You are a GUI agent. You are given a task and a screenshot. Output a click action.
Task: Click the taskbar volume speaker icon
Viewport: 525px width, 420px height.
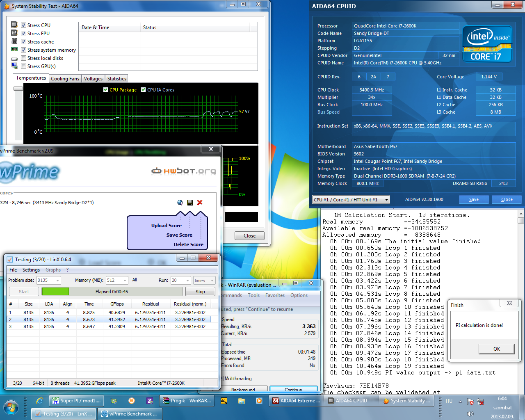[x=470, y=413]
